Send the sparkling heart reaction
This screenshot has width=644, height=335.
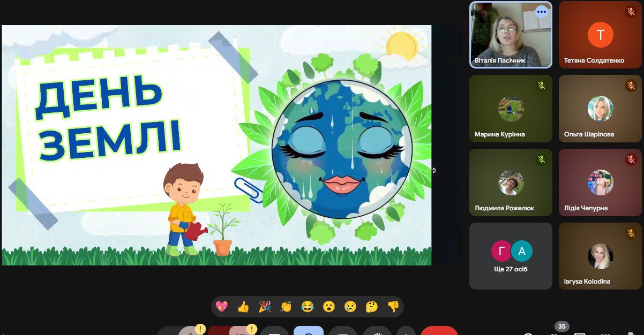point(222,307)
